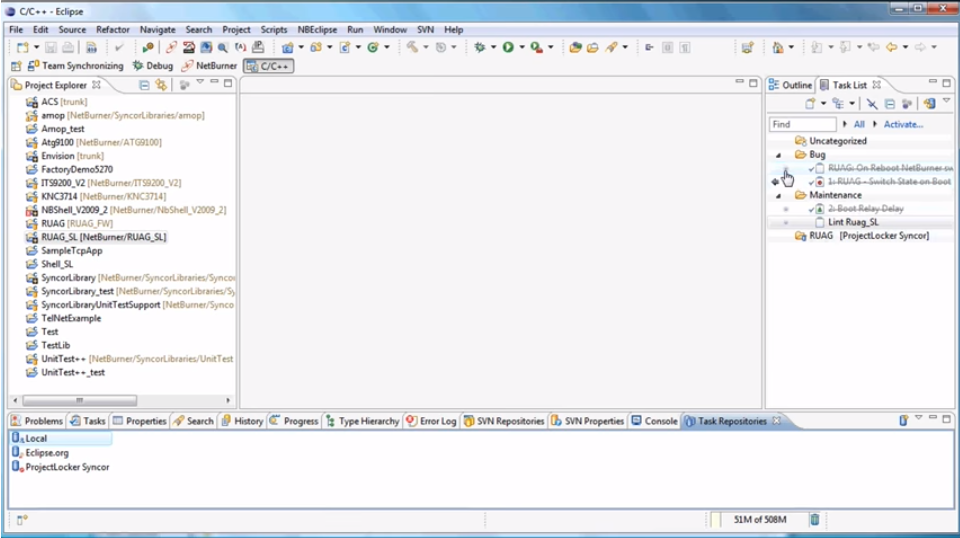This screenshot has width=960, height=538.
Task: Toggle activation of 2: Boot Relay Delay task
Action: pos(786,209)
